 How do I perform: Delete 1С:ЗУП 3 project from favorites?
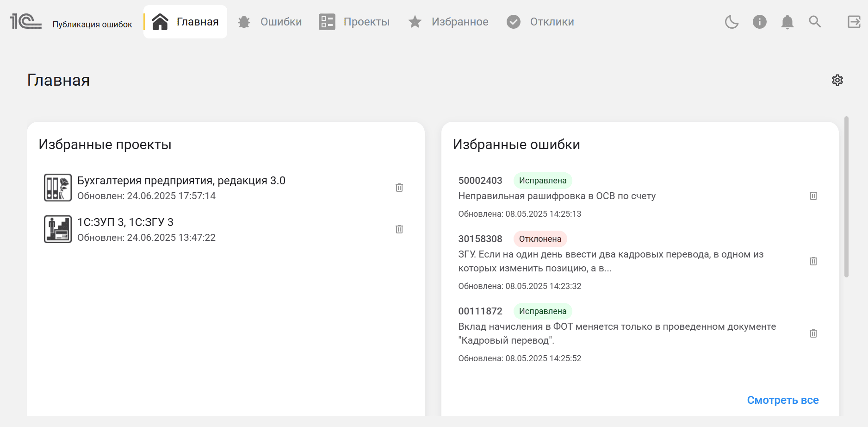pos(399,229)
